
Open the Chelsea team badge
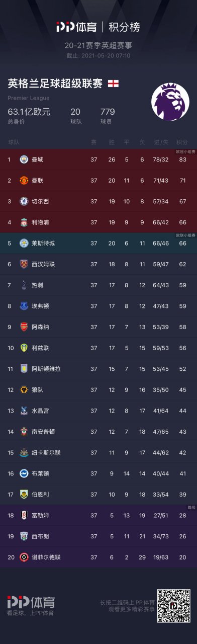[x=24, y=201]
